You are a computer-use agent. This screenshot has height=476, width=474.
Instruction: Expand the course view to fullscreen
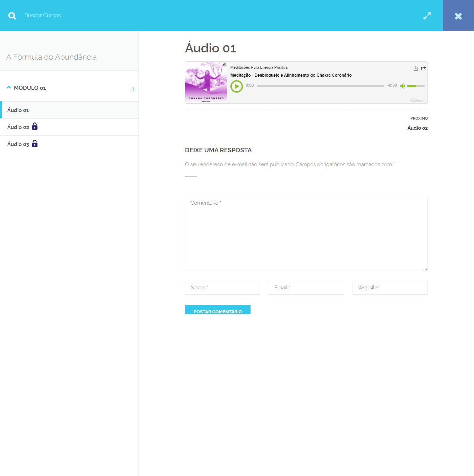[427, 16]
